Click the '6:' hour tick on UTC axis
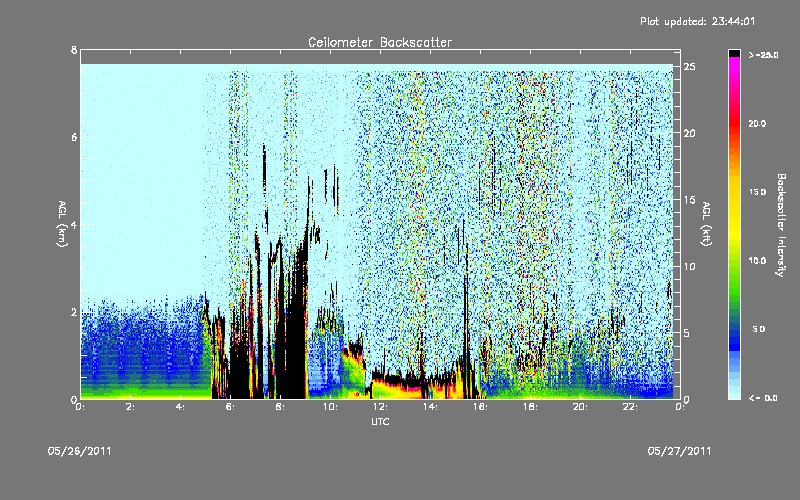Viewport: 800px width, 500px height. pos(231,407)
